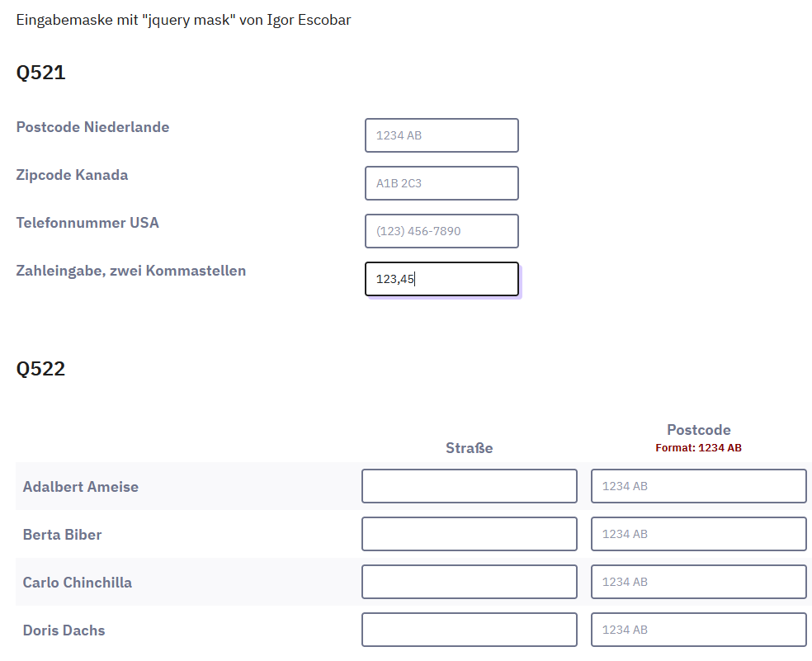812x661 pixels.
Task: Click Doris Dachs's Postcode input
Action: (698, 630)
